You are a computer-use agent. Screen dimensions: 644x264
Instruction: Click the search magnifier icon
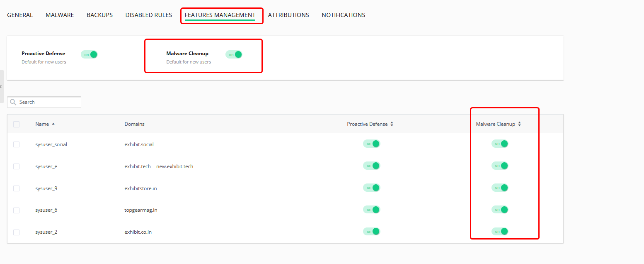click(13, 102)
